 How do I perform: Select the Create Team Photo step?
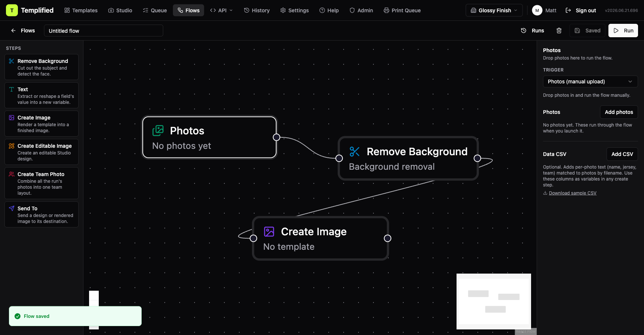point(41,183)
